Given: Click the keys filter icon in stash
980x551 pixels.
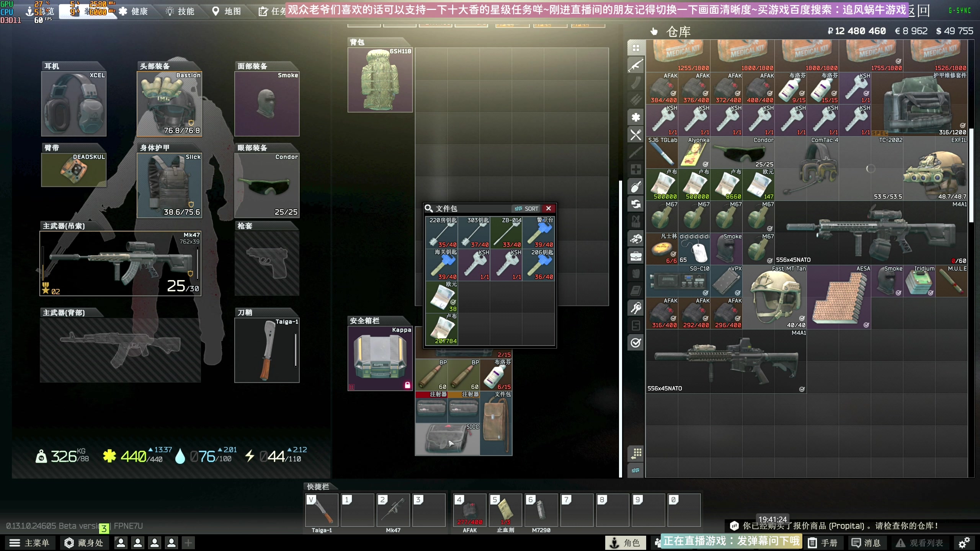Looking at the screenshot, I should coord(635,308).
